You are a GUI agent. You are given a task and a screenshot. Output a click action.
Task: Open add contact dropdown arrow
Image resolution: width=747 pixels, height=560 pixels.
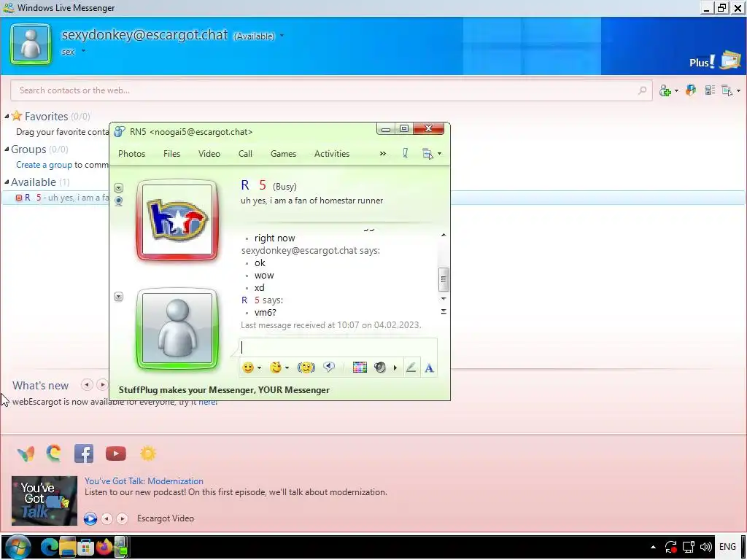click(676, 90)
